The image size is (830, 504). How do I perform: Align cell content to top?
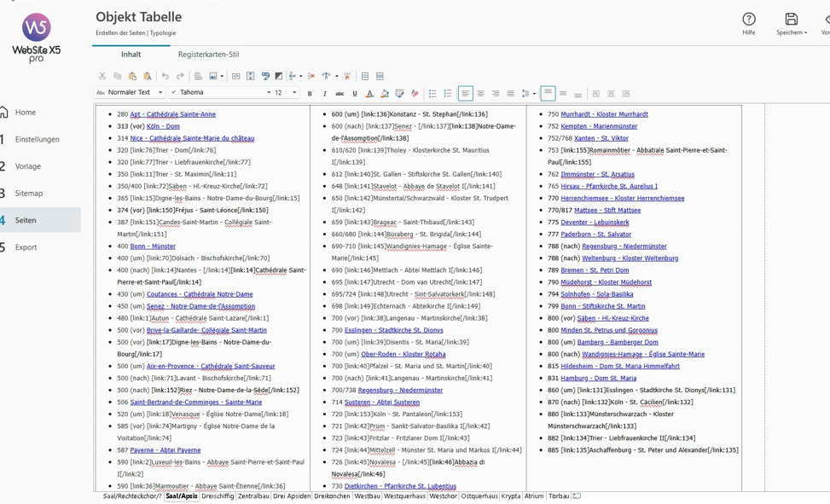[548, 94]
